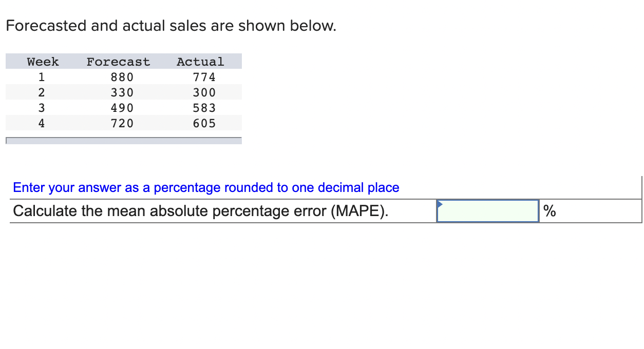Screen dimensions: 644x349
Task: Select actual value 300 for Week 2
Action: 204,92
